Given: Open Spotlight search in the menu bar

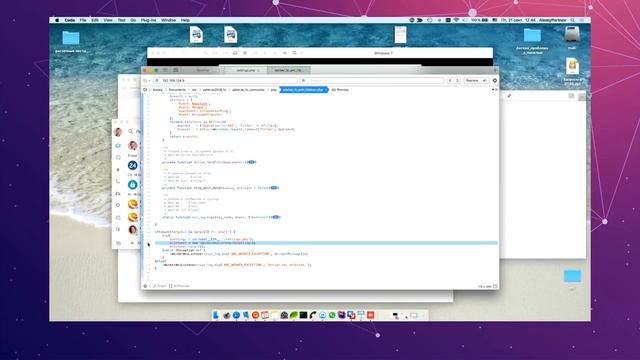Looking at the screenshot, I should pos(573,20).
